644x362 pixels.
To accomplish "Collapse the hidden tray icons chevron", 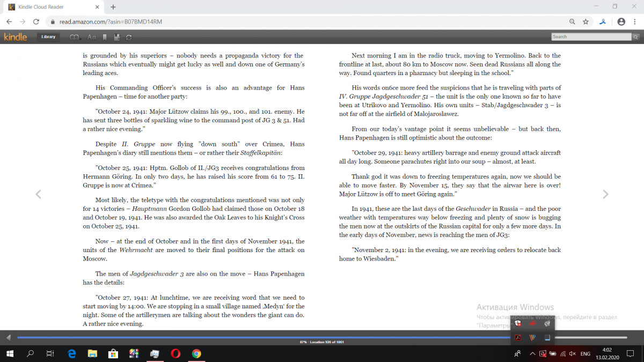I will tap(532, 354).
